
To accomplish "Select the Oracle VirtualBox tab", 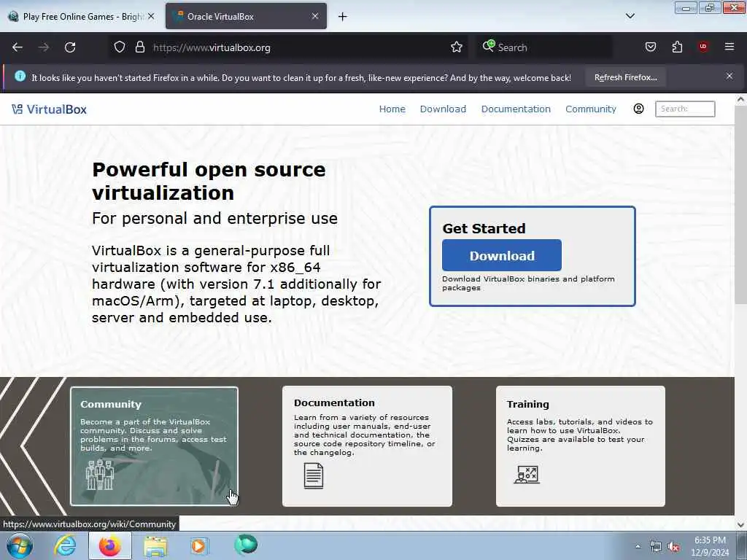I will tap(247, 16).
